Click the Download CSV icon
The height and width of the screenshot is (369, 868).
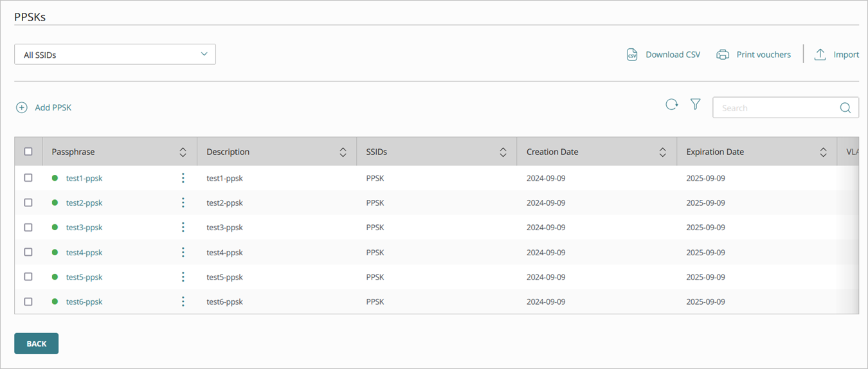(632, 55)
